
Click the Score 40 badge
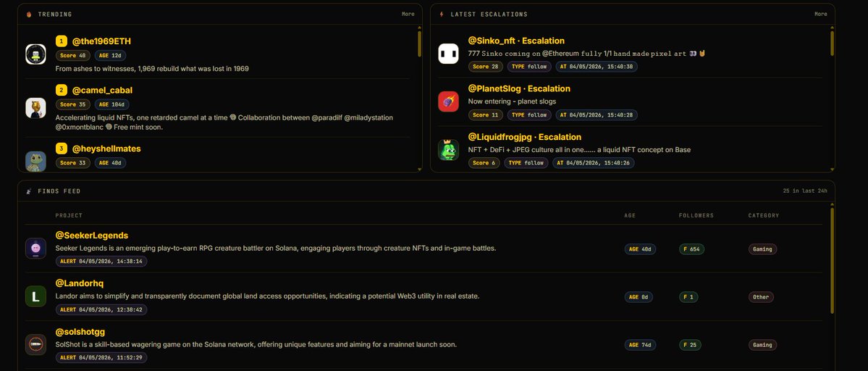[73, 55]
